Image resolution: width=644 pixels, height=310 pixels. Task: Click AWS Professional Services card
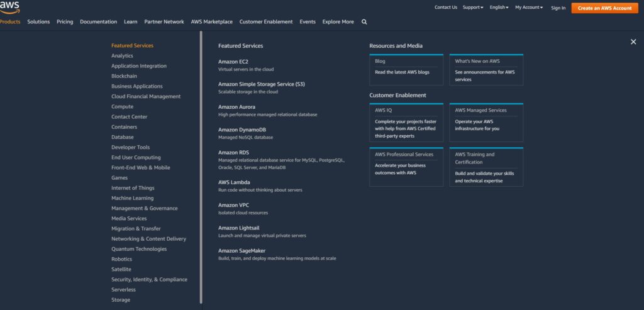(x=406, y=167)
